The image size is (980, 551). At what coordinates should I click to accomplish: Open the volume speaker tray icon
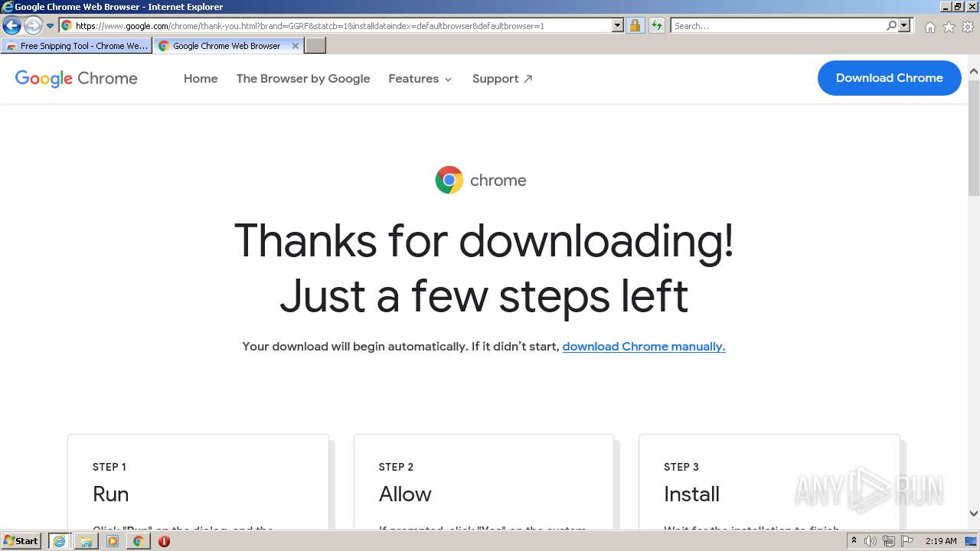point(871,541)
